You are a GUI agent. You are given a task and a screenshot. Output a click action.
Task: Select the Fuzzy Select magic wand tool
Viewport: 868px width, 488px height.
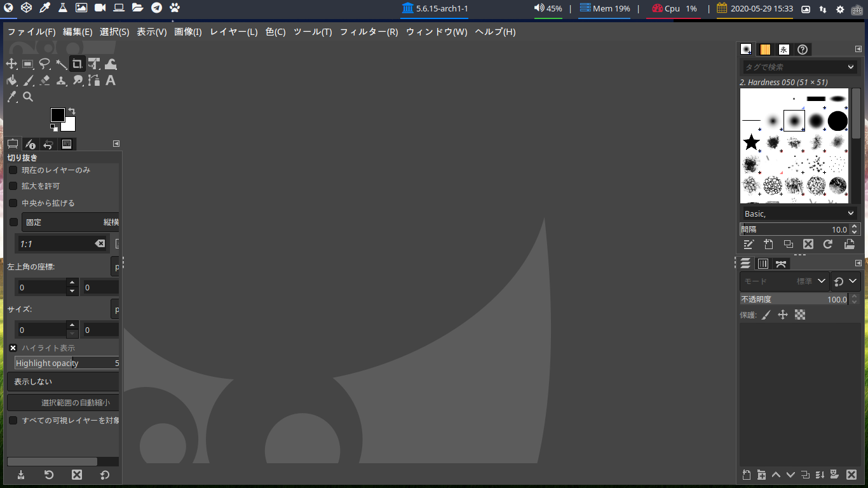[61, 64]
